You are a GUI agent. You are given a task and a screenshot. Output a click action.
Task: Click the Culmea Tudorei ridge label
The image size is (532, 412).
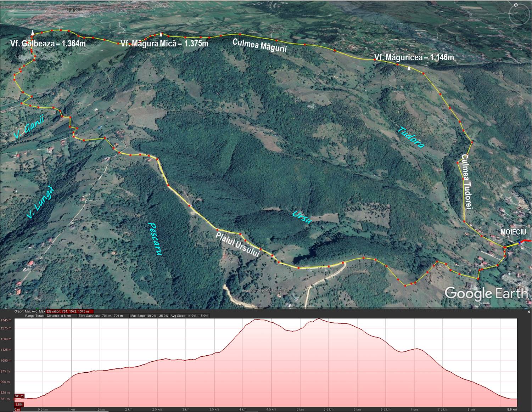[466, 182]
